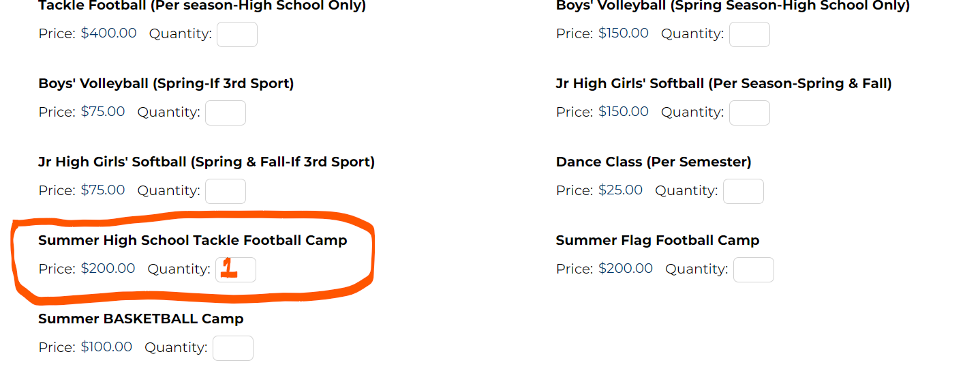Click the Summer BASKETBALL Camp heading
Image resolution: width=980 pixels, height=367 pixels.
point(141,319)
